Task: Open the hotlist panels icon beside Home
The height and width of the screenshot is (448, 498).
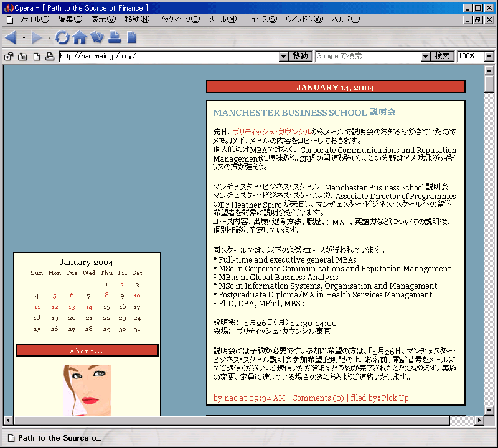Action: coord(97,37)
